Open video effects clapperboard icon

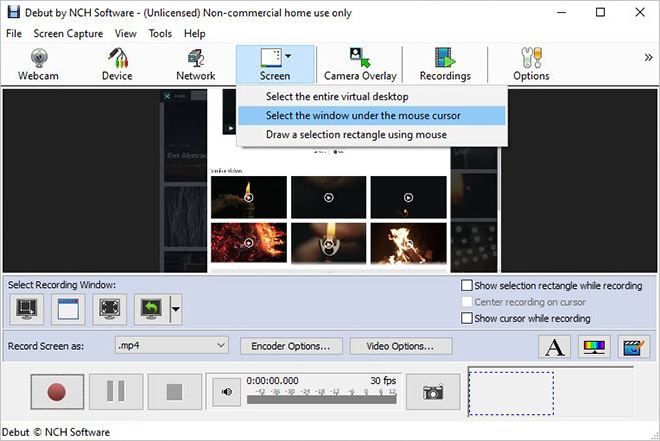(633, 347)
